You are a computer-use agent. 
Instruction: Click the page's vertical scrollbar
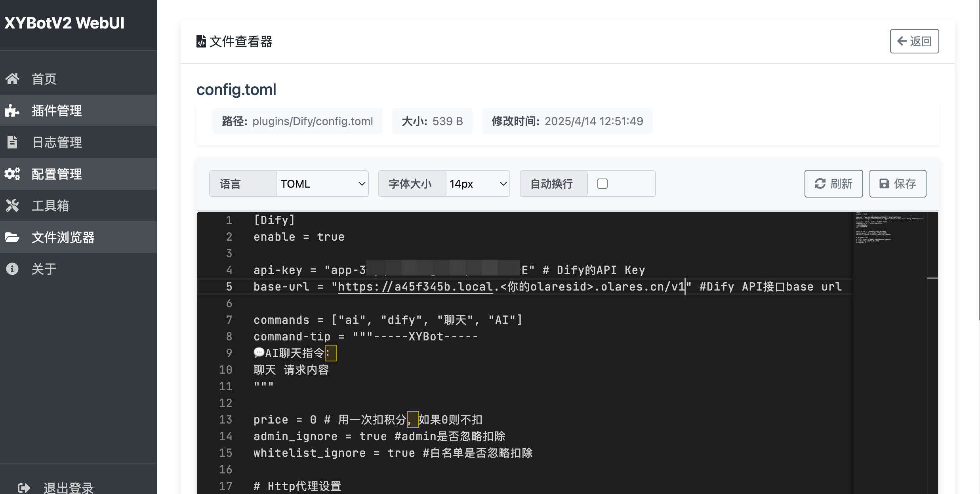click(978, 158)
